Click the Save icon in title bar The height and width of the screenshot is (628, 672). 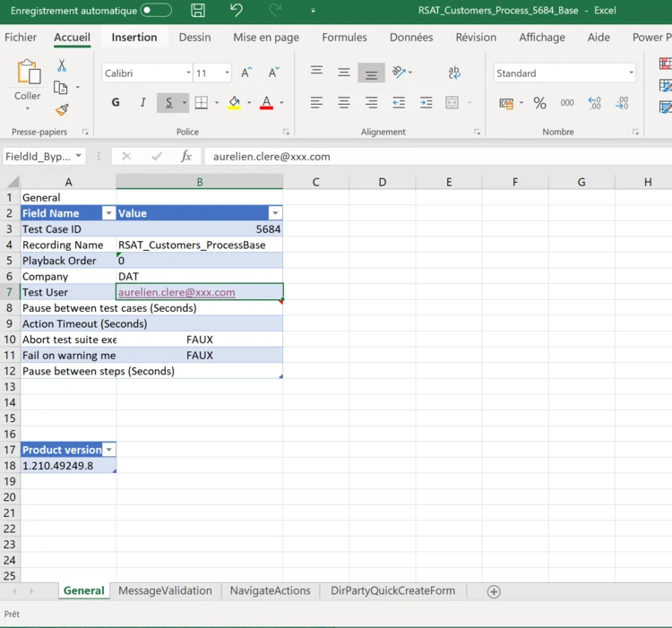click(198, 11)
